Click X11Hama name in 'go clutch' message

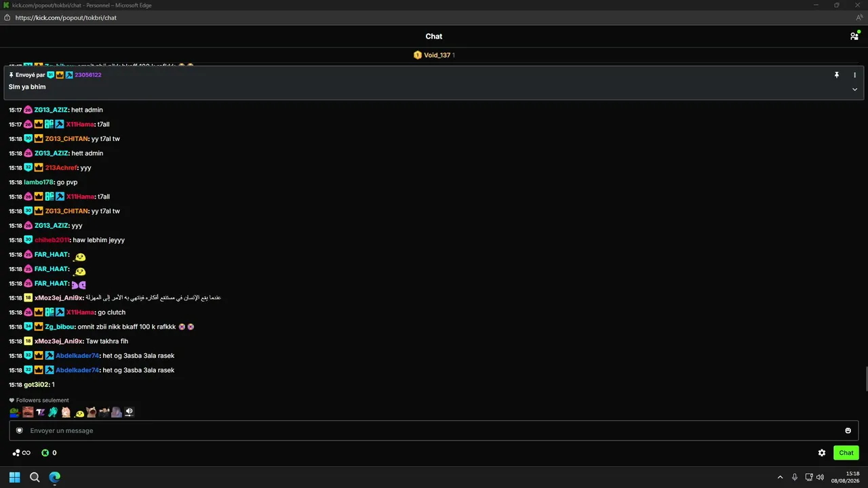point(80,312)
